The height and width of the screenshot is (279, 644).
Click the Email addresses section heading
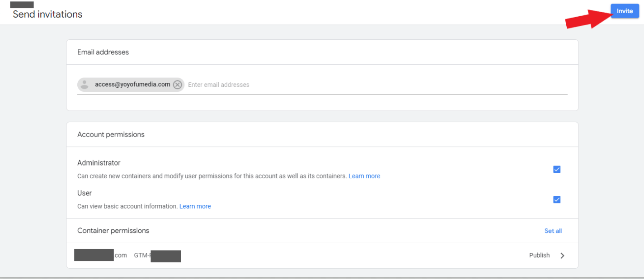103,52
